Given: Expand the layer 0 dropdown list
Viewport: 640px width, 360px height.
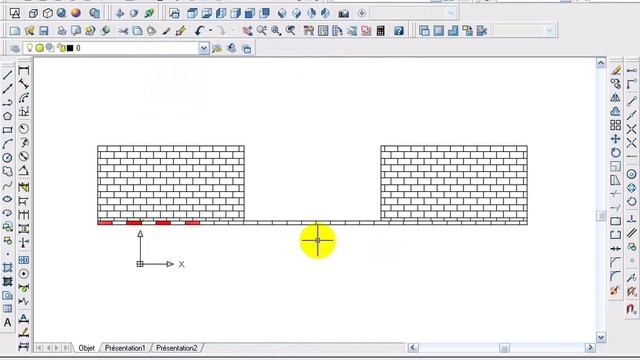Looking at the screenshot, I should [x=204, y=49].
